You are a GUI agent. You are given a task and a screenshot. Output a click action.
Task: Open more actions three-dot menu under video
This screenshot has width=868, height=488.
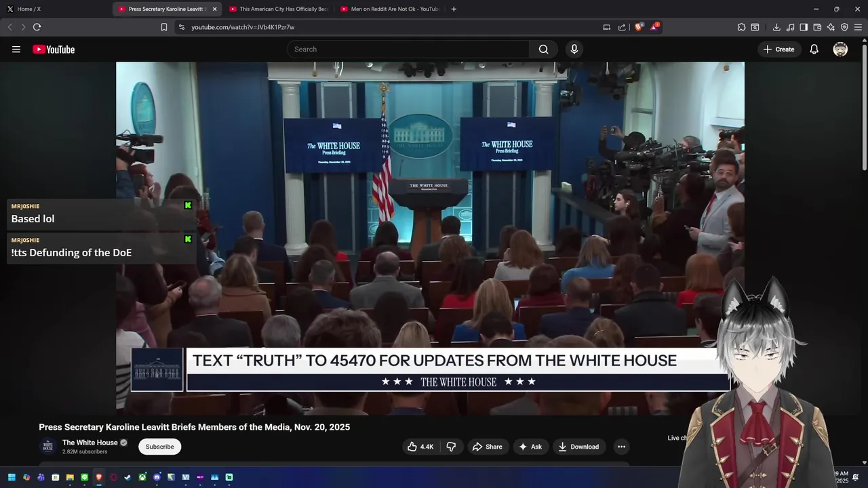(621, 447)
